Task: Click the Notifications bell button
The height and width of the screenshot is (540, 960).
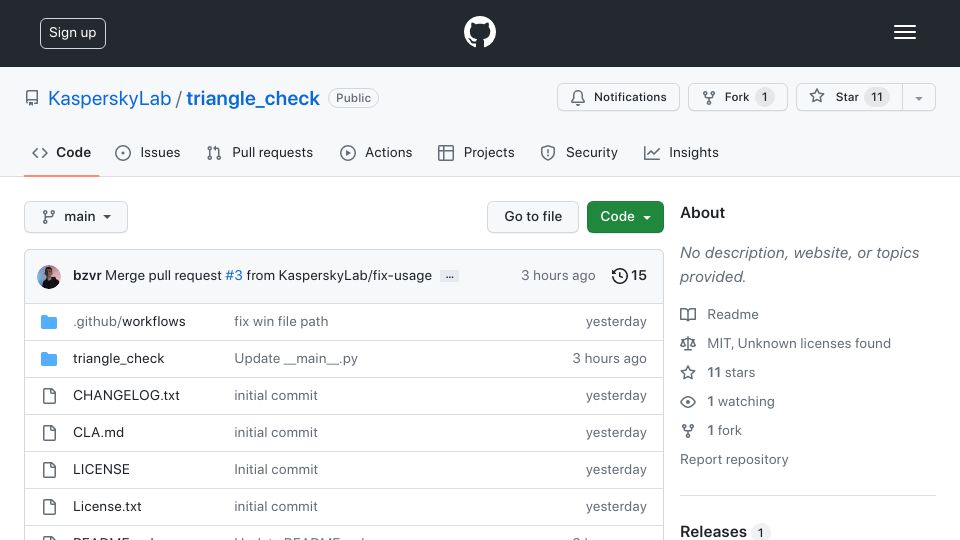Action: pyautogui.click(x=618, y=97)
